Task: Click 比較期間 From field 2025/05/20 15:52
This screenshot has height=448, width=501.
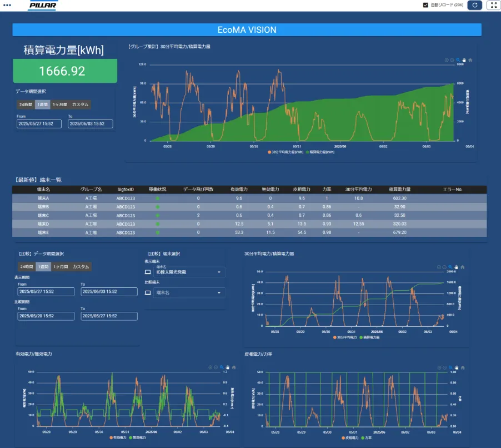Action: pyautogui.click(x=46, y=316)
